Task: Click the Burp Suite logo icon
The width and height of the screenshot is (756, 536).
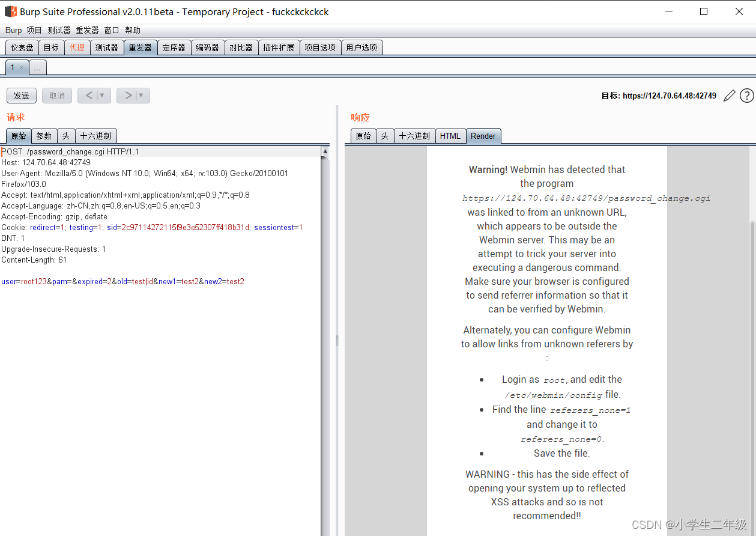Action: pos(11,11)
